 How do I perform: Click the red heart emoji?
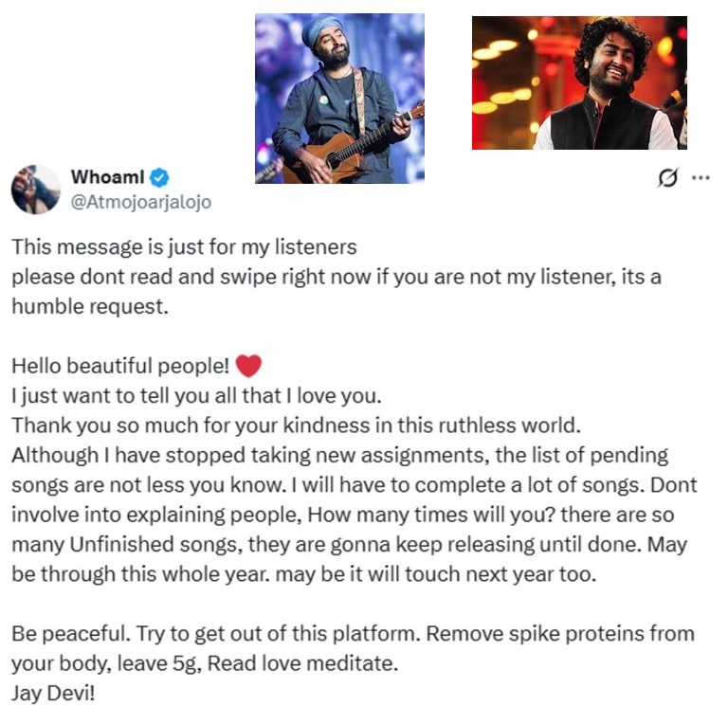pos(246,366)
